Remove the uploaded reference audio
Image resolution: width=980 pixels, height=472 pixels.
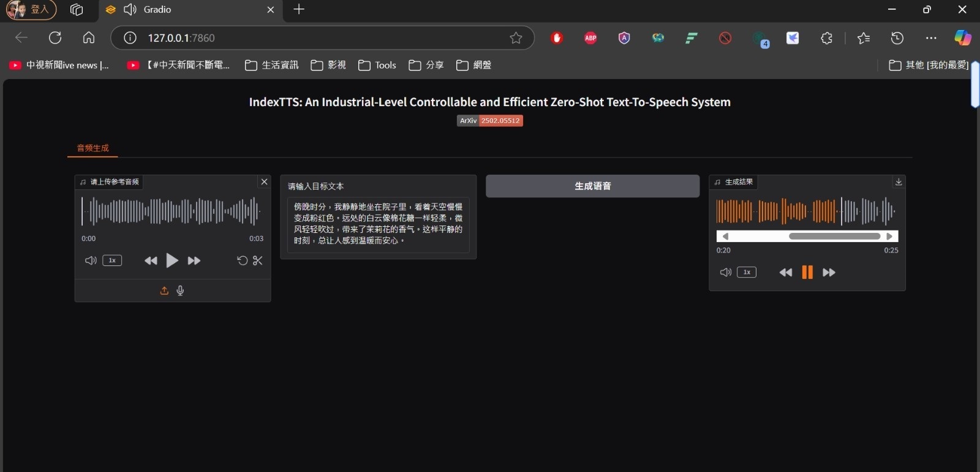click(264, 181)
